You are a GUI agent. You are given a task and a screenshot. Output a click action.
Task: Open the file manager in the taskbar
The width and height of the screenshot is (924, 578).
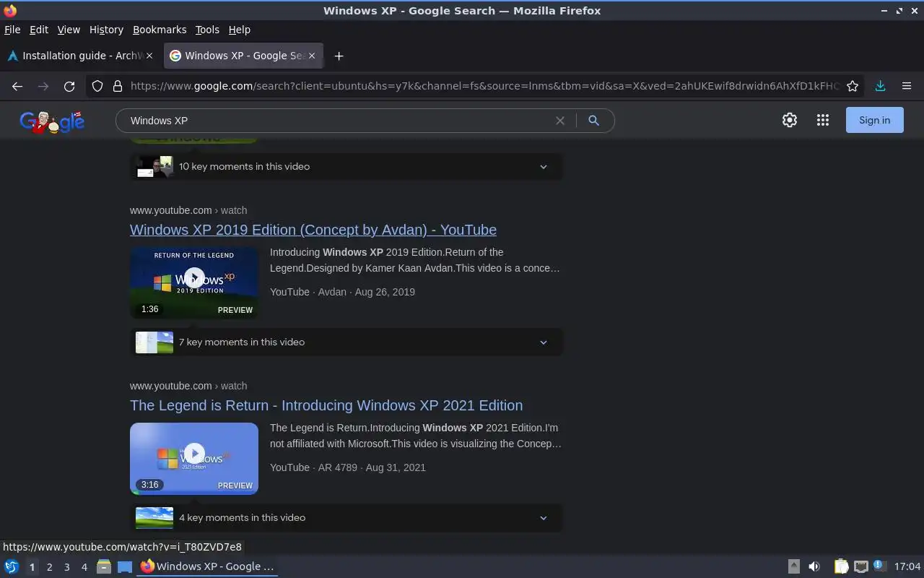coord(104,566)
